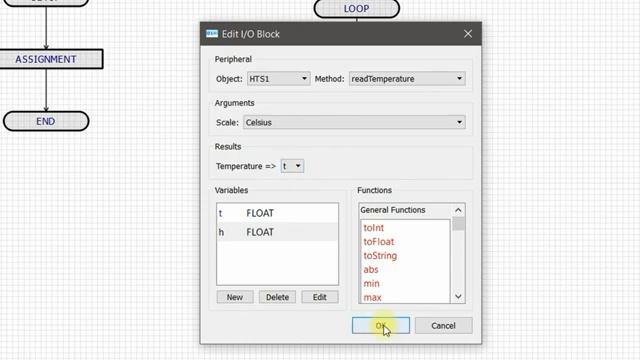Click the functions list scrollbar thumb
The image size is (640, 360).
pyautogui.click(x=458, y=224)
